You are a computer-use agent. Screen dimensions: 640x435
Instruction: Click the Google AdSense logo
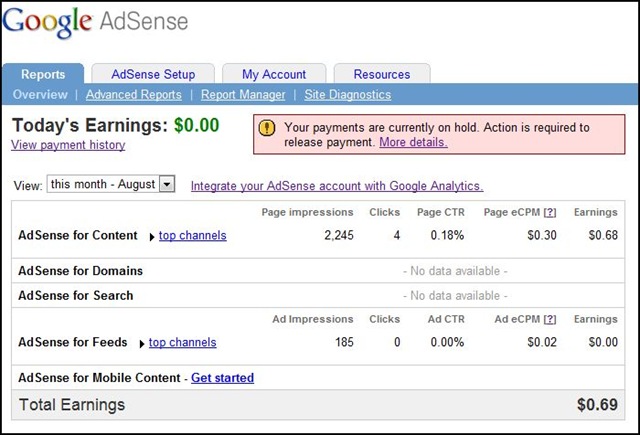(x=95, y=22)
